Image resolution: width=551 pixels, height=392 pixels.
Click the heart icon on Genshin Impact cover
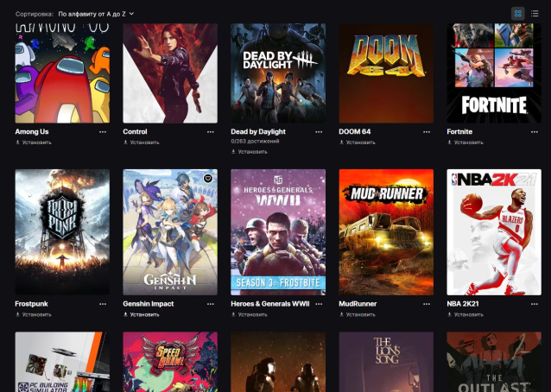[x=208, y=179]
